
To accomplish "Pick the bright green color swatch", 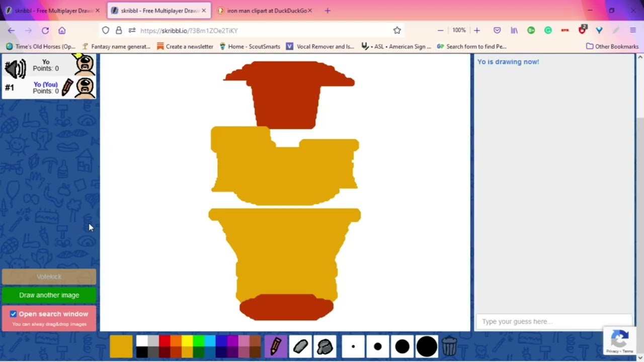I will [199, 341].
